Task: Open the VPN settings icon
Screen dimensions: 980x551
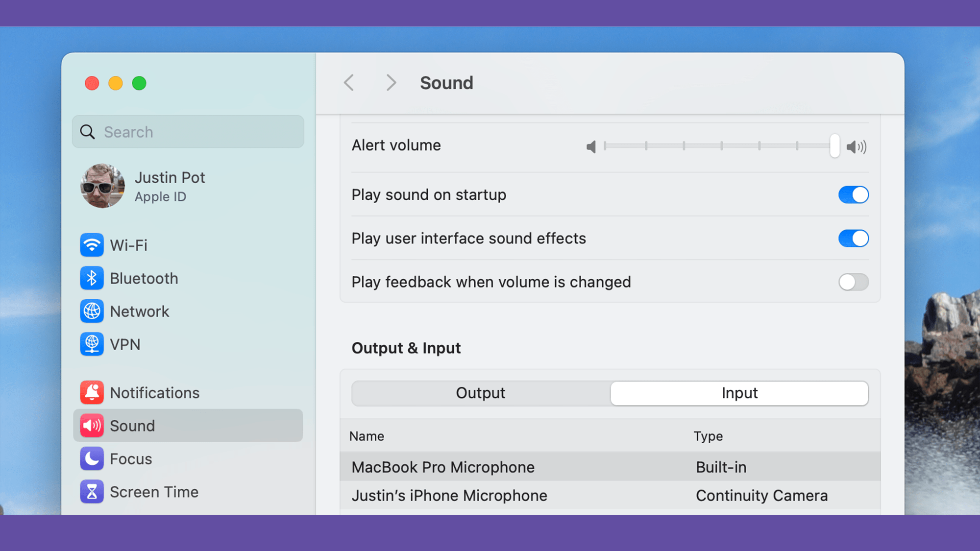Action: [92, 344]
